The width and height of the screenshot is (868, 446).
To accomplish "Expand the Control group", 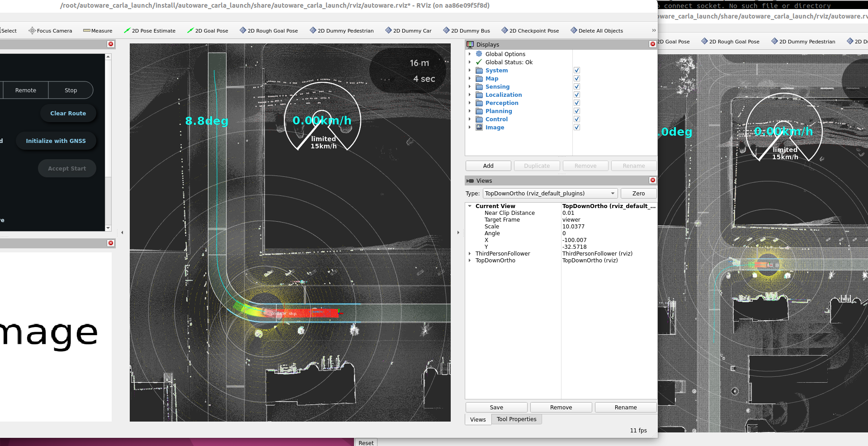I will pyautogui.click(x=470, y=119).
